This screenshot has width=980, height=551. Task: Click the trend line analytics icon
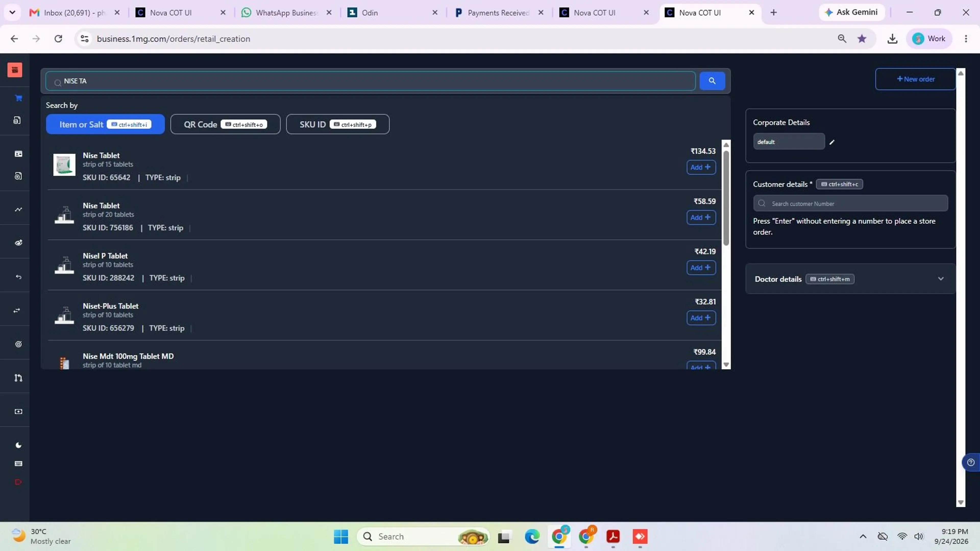(x=18, y=209)
